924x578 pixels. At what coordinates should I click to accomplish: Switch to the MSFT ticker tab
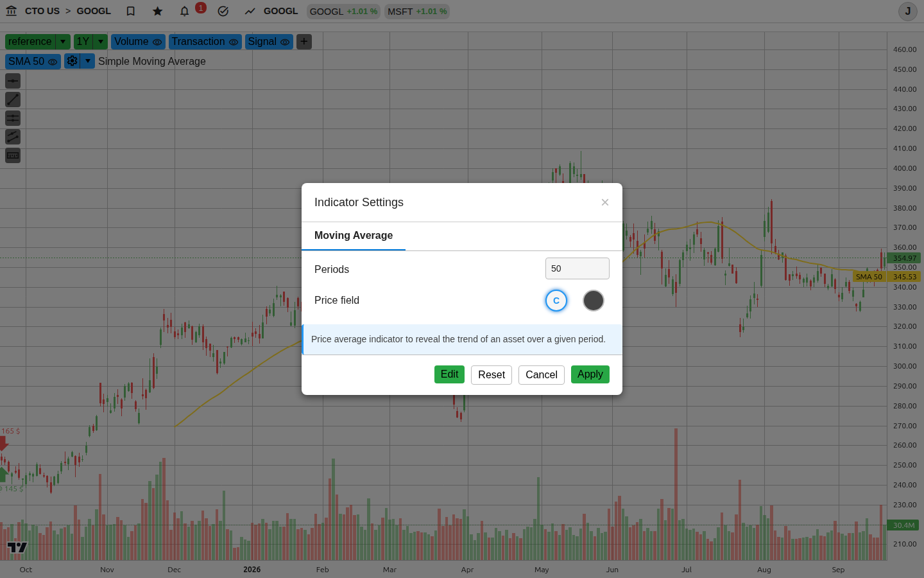coord(417,12)
